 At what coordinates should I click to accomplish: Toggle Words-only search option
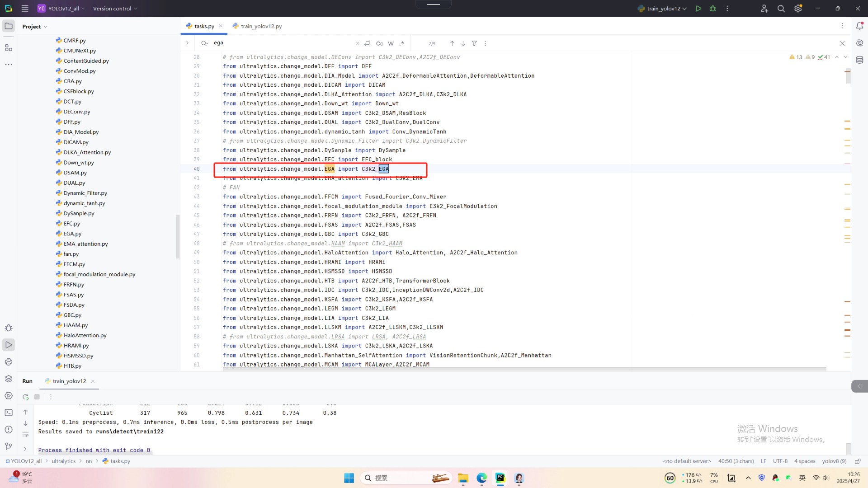coord(391,43)
